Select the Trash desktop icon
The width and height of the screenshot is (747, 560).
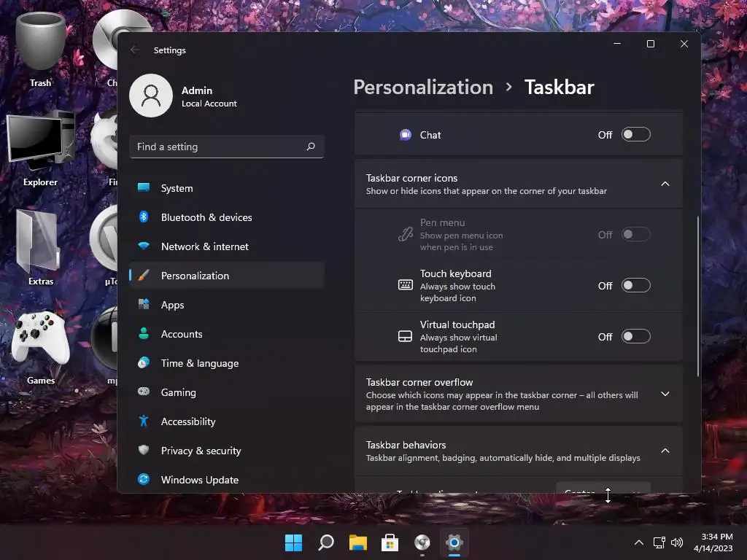(x=41, y=50)
